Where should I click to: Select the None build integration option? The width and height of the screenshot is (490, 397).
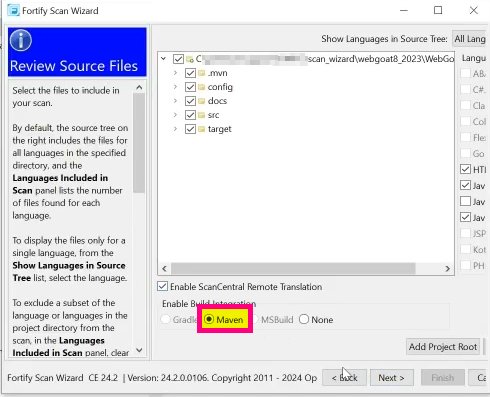pyautogui.click(x=304, y=319)
